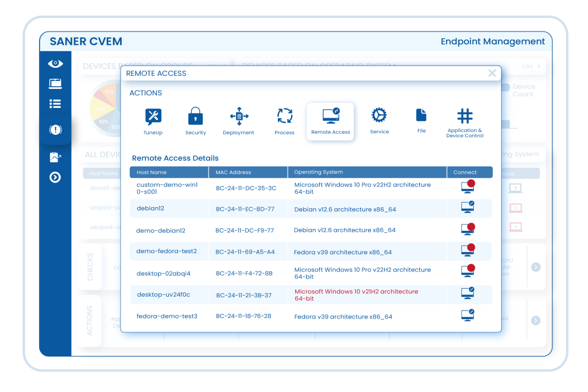This screenshot has width=588, height=392.
Task: Click the alert exclamation sidebar icon
Action: tap(55, 130)
